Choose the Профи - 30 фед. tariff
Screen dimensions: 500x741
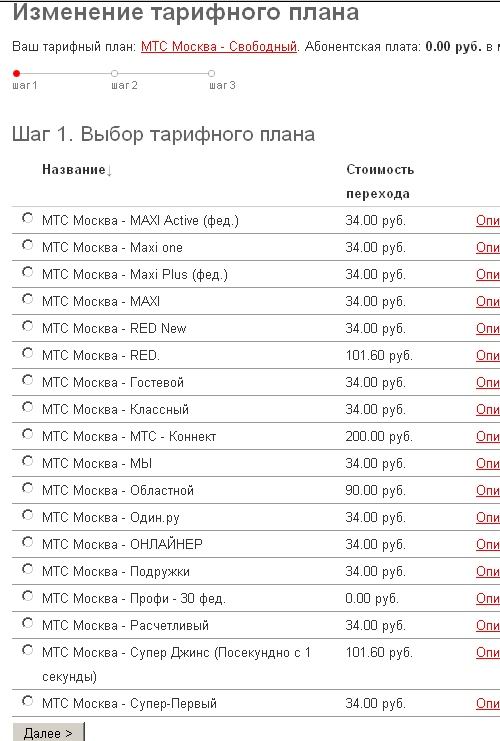click(27, 596)
